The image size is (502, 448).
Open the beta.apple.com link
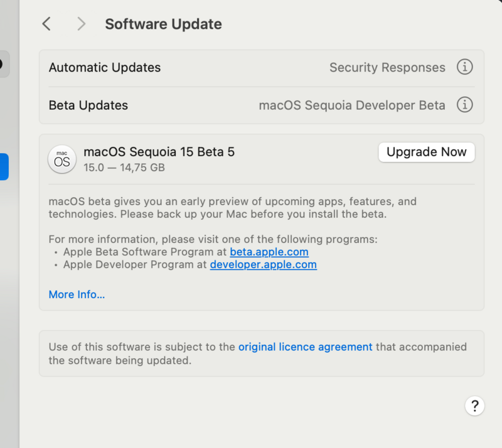coord(269,252)
